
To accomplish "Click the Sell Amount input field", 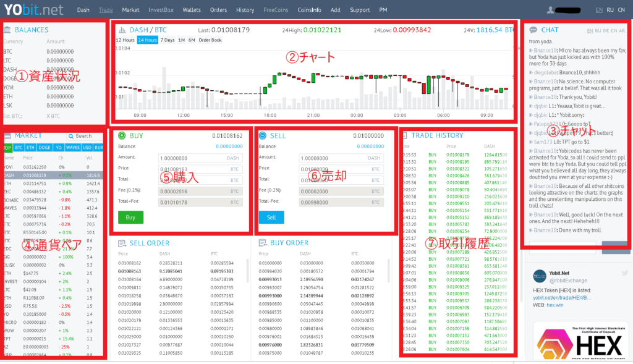I will (x=341, y=158).
